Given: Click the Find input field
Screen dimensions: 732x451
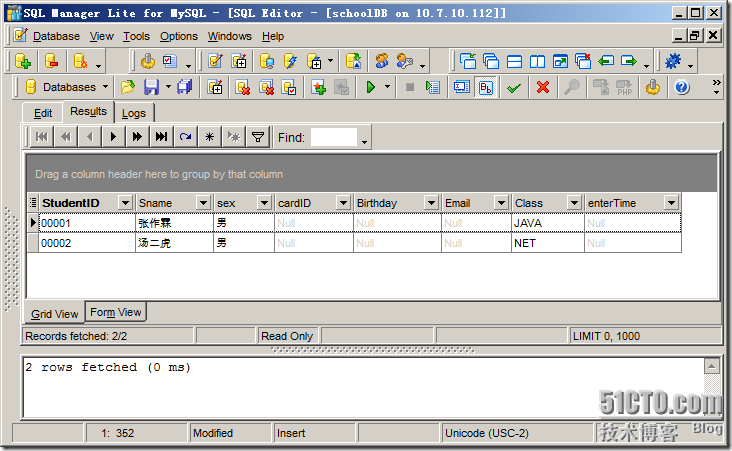Looking at the screenshot, I should 334,137.
